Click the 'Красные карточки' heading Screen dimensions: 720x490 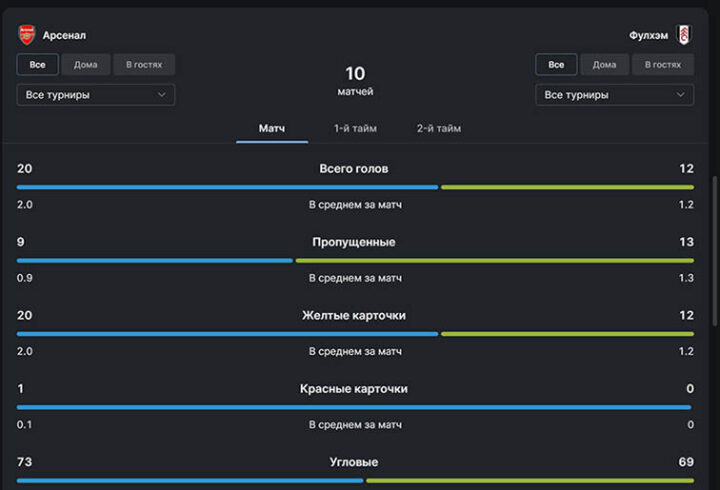(354, 389)
